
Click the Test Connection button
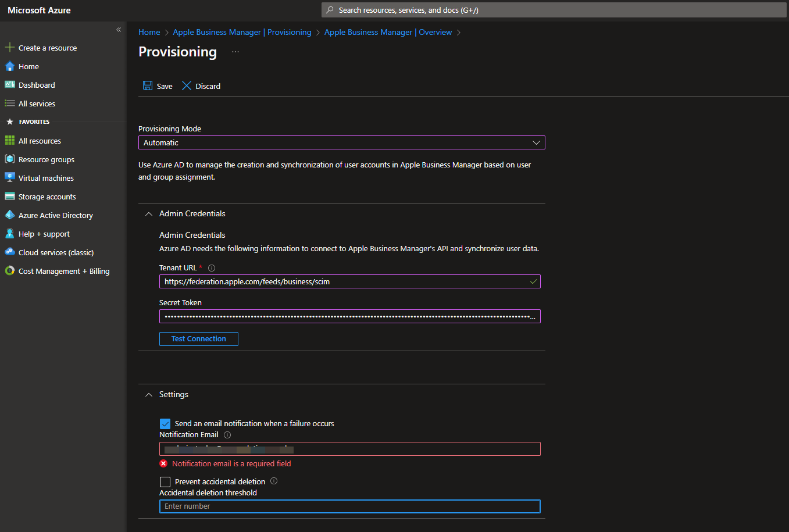click(198, 338)
